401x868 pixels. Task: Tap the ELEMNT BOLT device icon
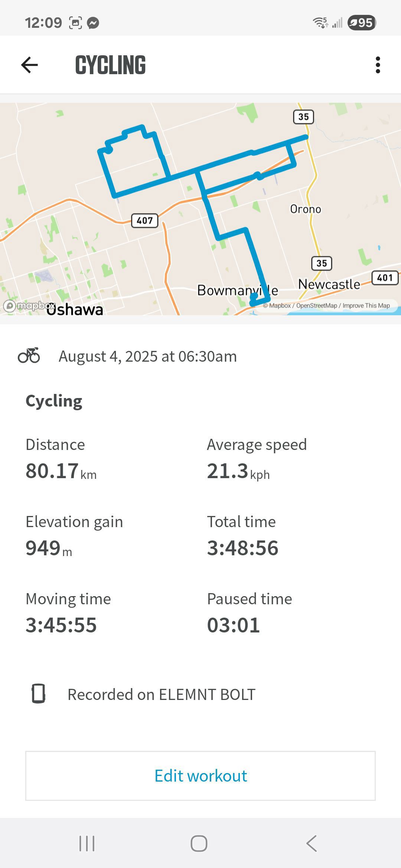(38, 694)
